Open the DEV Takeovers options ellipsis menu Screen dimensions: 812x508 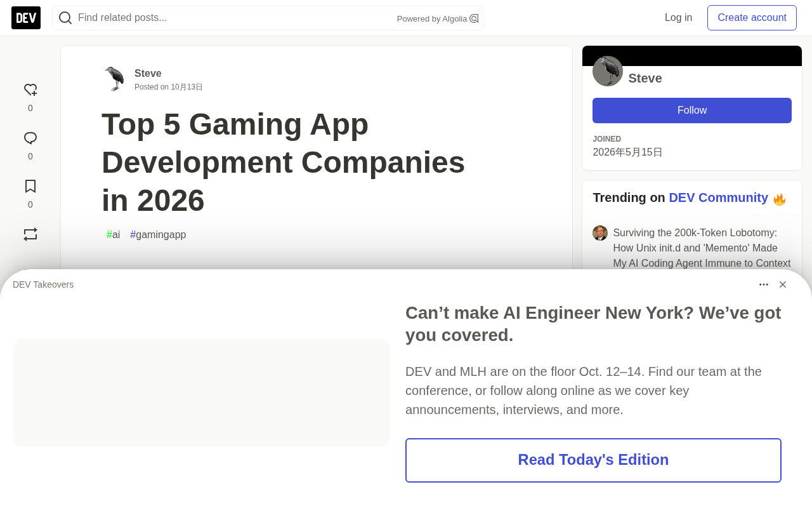[x=764, y=284]
